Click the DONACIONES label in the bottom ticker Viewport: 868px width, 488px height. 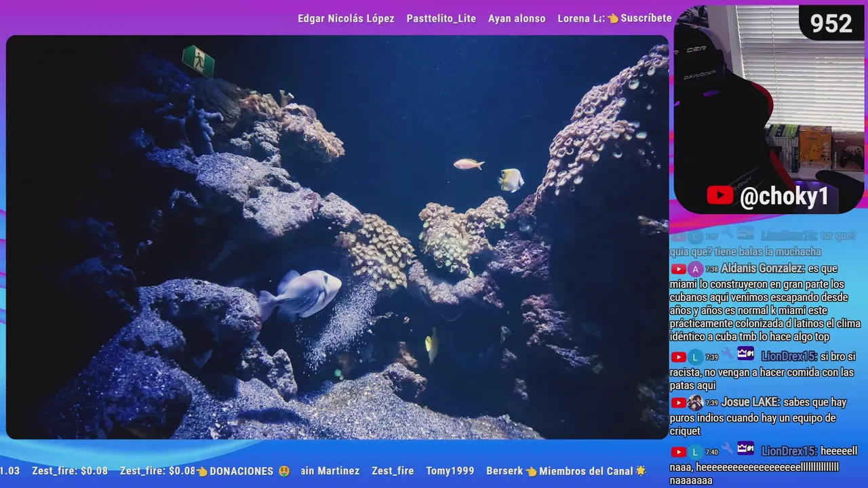coord(241,471)
